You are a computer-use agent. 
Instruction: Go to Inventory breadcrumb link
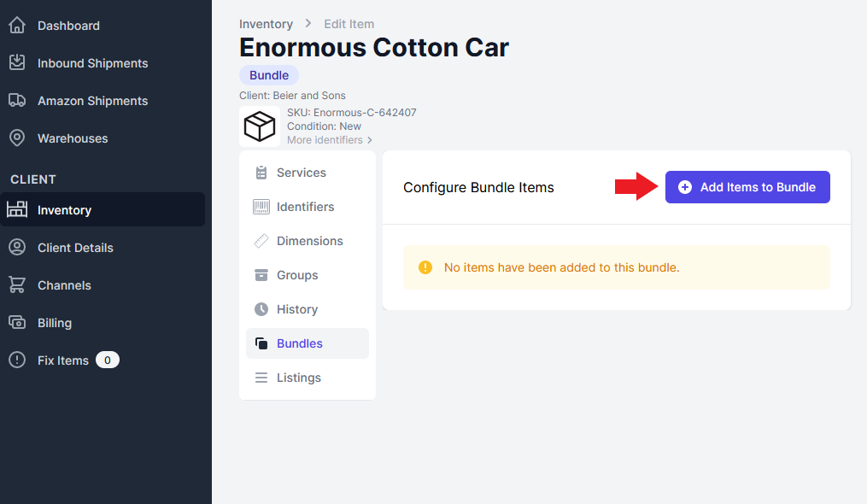(266, 24)
